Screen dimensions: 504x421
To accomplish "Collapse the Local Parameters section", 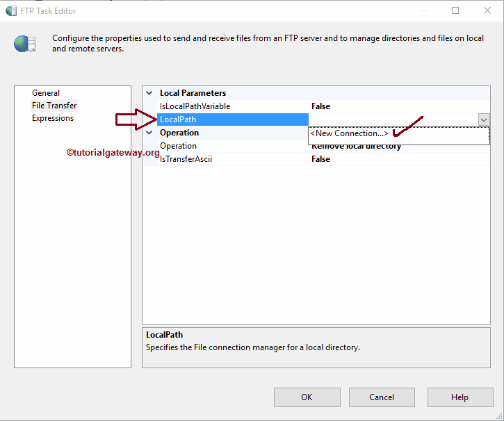I will (x=149, y=93).
